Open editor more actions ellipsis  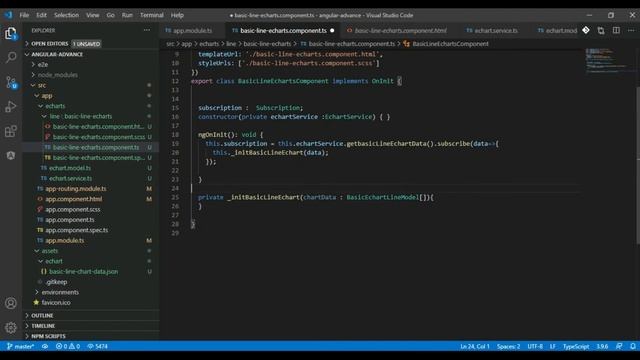click(631, 30)
